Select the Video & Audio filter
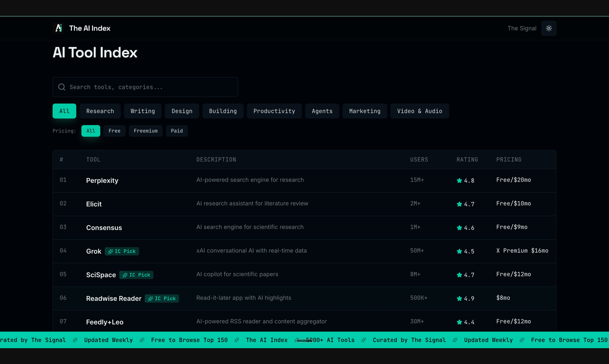This screenshot has height=364, width=609. coord(420,111)
